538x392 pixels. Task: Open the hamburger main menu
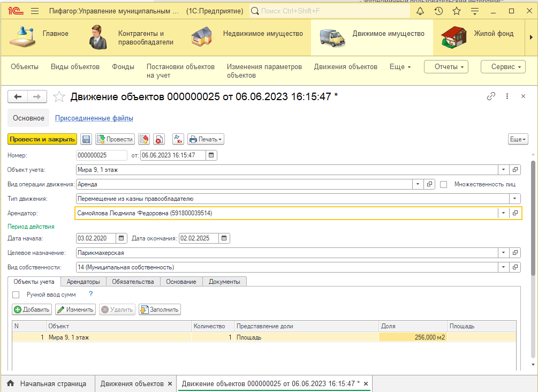coord(35,11)
